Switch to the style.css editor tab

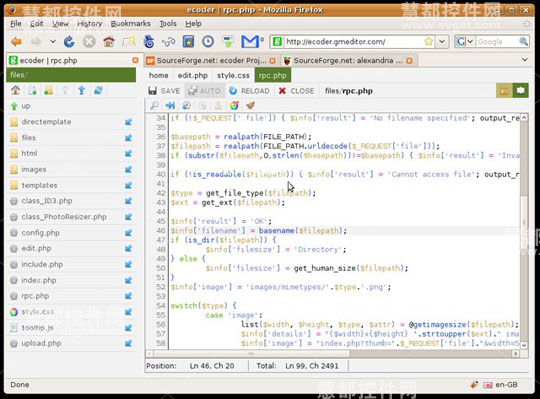[233, 75]
